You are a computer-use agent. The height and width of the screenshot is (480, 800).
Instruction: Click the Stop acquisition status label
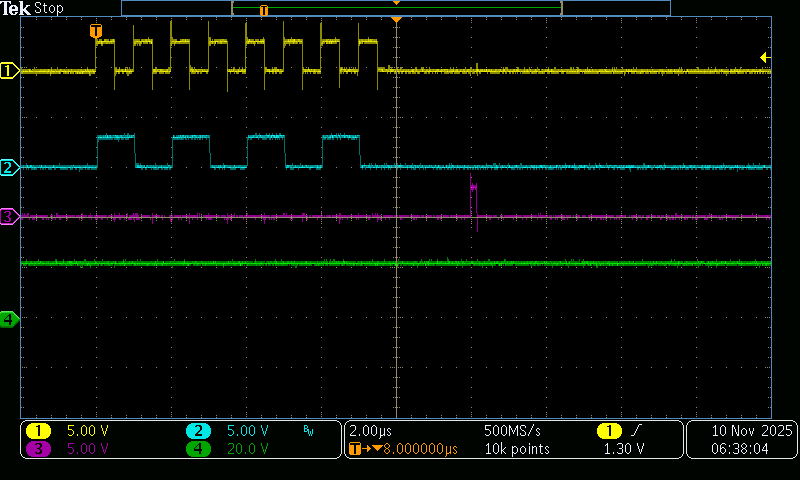[x=49, y=8]
